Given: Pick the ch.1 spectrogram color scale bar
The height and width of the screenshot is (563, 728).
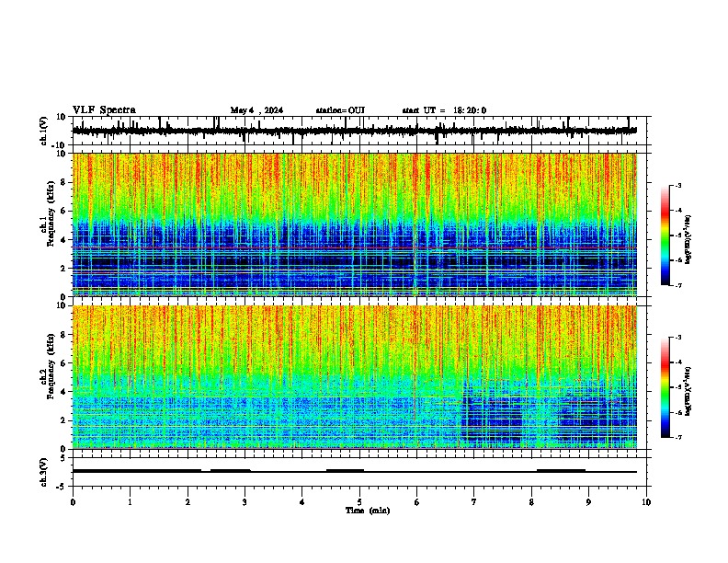Looking at the screenshot, I should click(665, 236).
